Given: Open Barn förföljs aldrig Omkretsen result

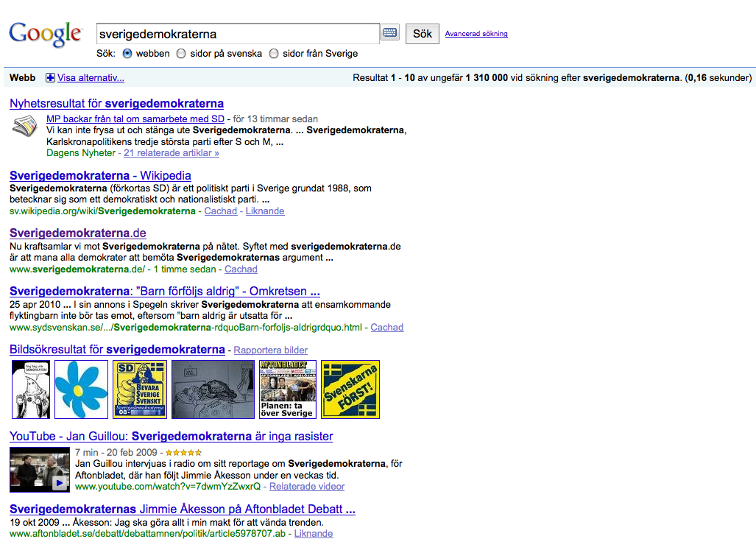Looking at the screenshot, I should pyautogui.click(x=165, y=291).
